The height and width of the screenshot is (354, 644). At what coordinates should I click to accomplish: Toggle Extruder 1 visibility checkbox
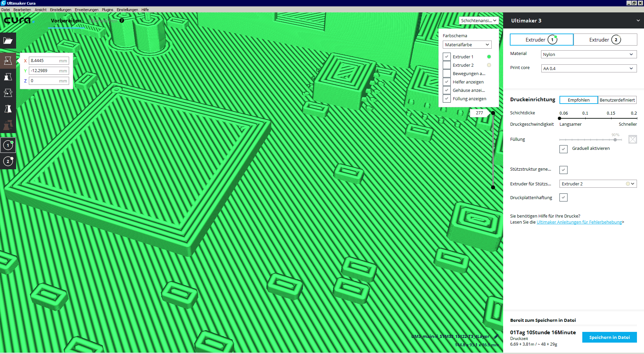pyautogui.click(x=447, y=57)
